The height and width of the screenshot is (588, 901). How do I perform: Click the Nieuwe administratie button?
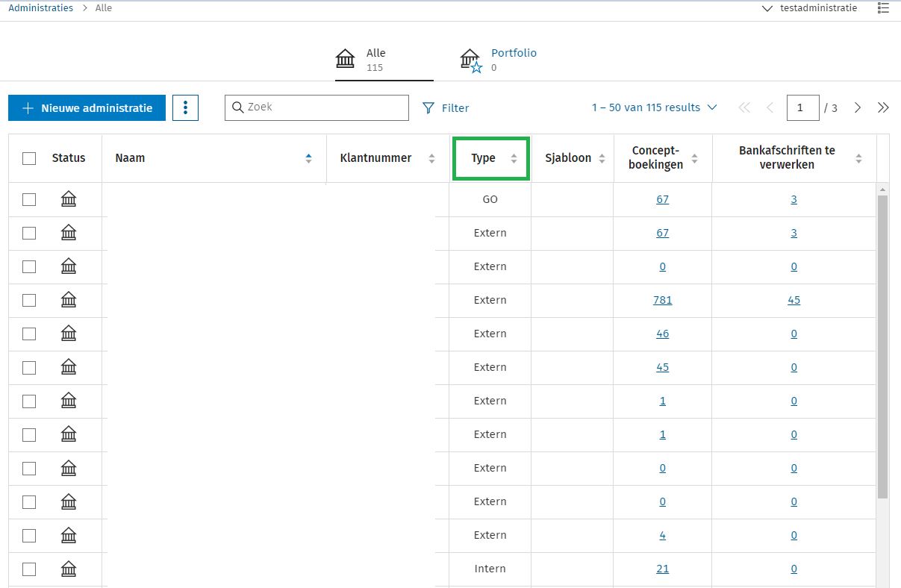pyautogui.click(x=87, y=108)
